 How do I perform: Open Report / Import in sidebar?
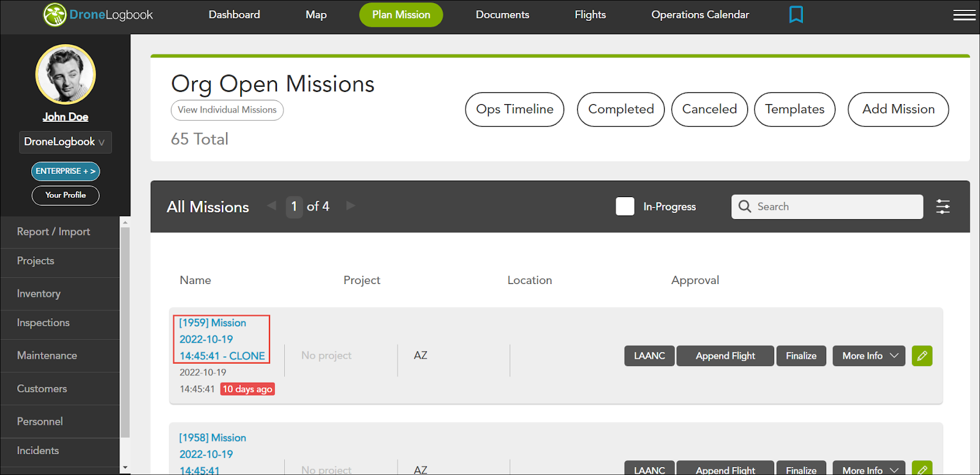(60, 232)
